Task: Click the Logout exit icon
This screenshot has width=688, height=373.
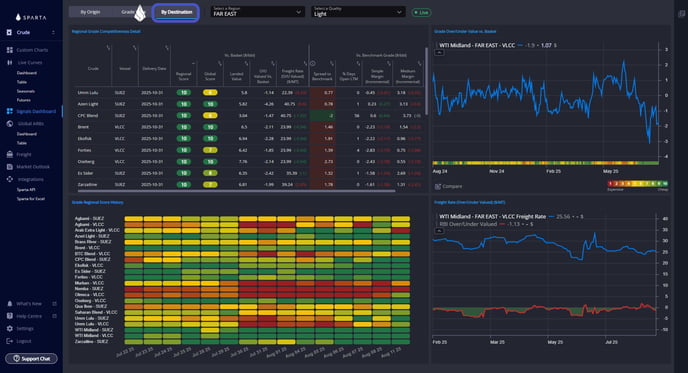Action: pyautogui.click(x=10, y=341)
